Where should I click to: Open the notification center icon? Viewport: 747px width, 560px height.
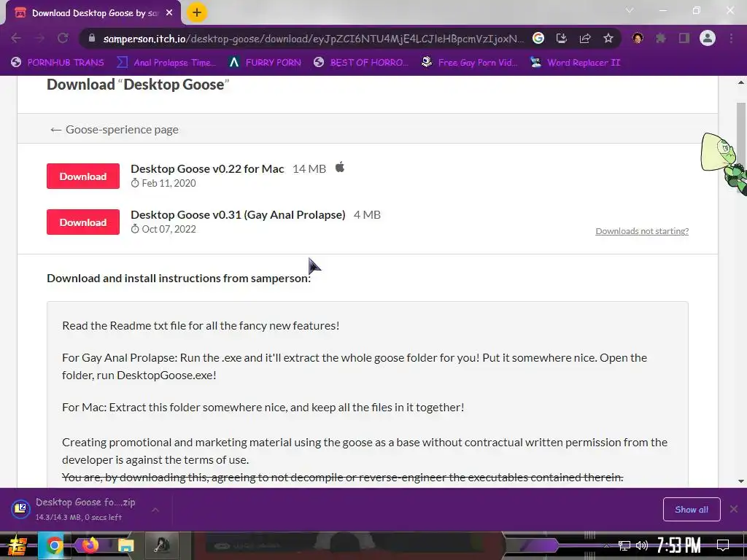pos(723,545)
